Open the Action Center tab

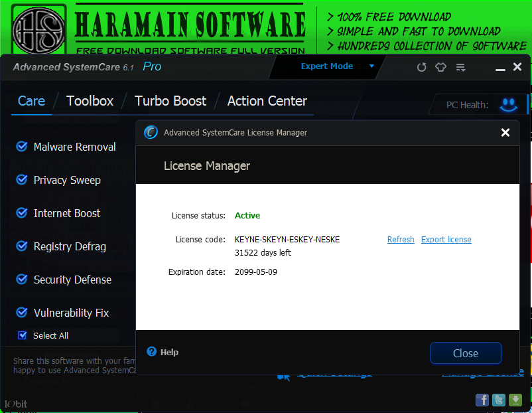click(x=267, y=101)
